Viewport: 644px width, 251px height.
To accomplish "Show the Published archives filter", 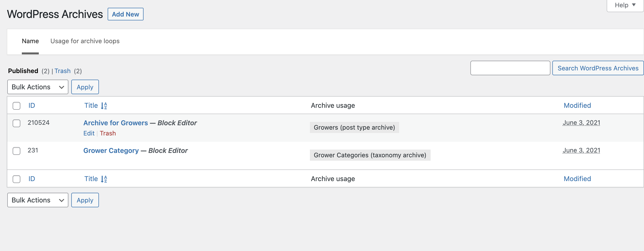I will pos(23,71).
